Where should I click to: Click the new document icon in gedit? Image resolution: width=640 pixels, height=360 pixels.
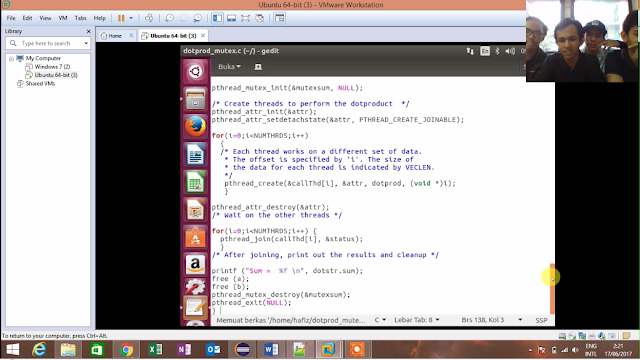[258, 67]
